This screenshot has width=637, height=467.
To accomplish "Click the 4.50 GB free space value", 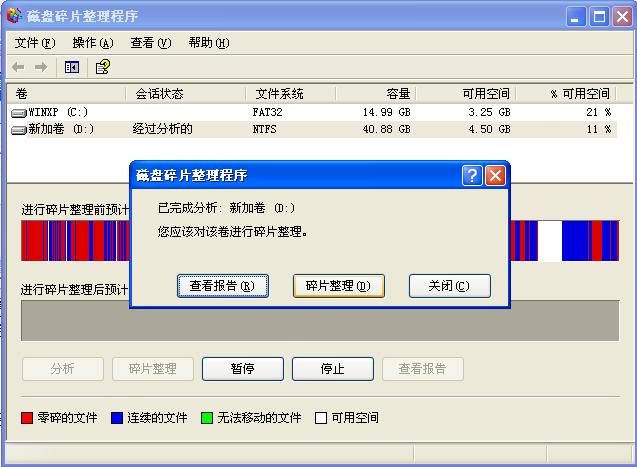I will [x=489, y=130].
